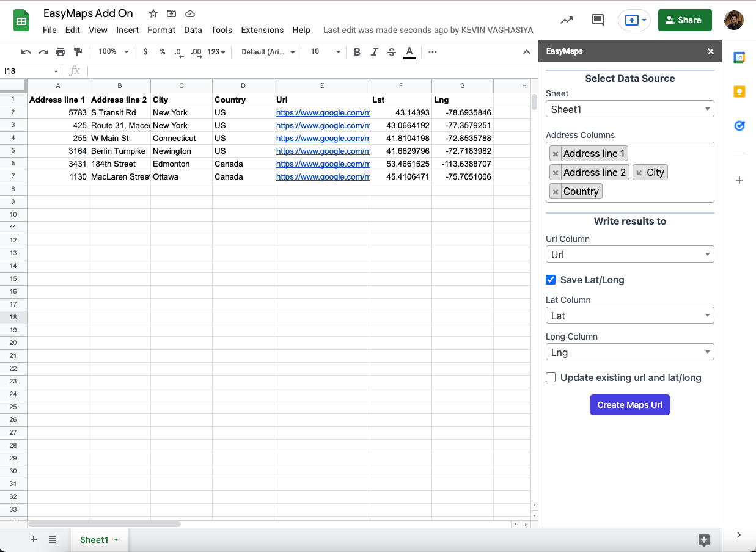Hide the menus with collapse arrow
The width and height of the screenshot is (756, 552).
point(526,52)
